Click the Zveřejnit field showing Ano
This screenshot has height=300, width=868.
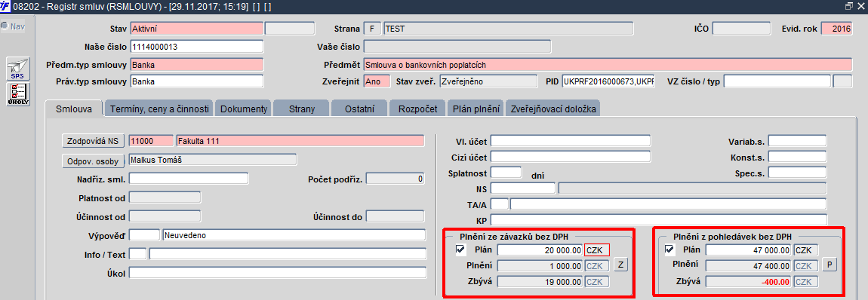[x=377, y=81]
